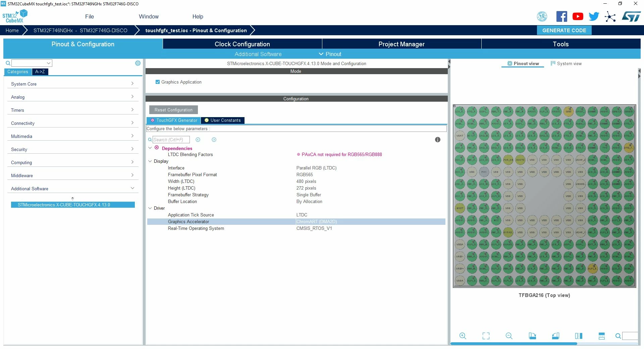Image resolution: width=644 pixels, height=349 pixels.
Task: Fit the chip to the pinout view
Action: click(486, 336)
